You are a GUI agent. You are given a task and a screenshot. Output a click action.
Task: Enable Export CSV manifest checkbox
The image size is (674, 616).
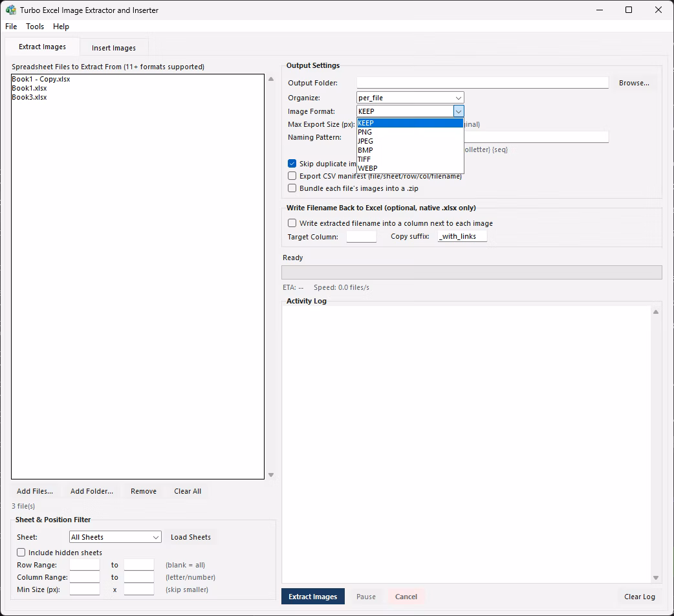pyautogui.click(x=292, y=176)
